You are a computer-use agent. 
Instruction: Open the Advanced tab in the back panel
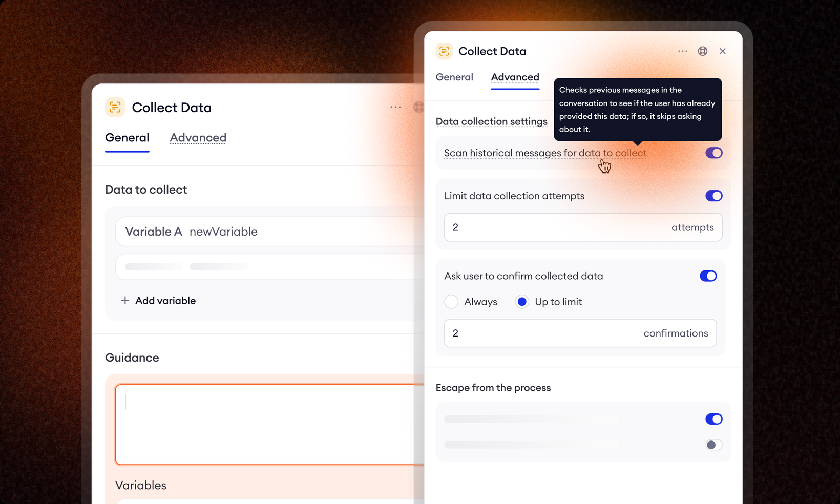coord(198,138)
